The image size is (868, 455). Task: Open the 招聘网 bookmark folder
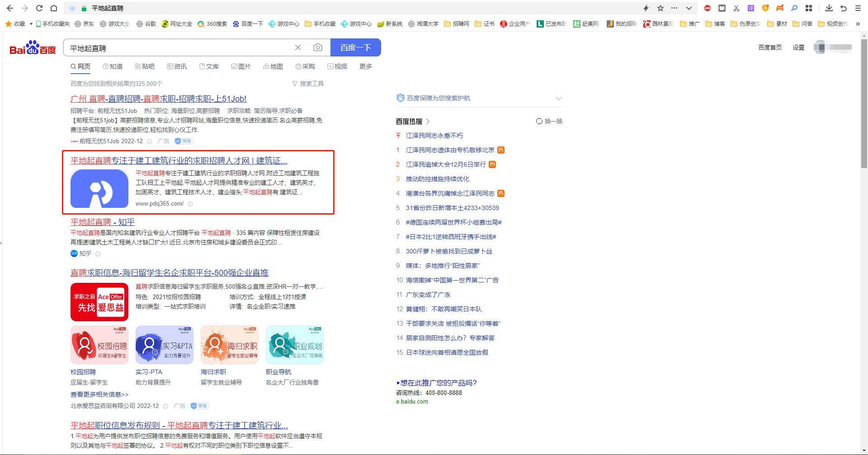[x=457, y=23]
